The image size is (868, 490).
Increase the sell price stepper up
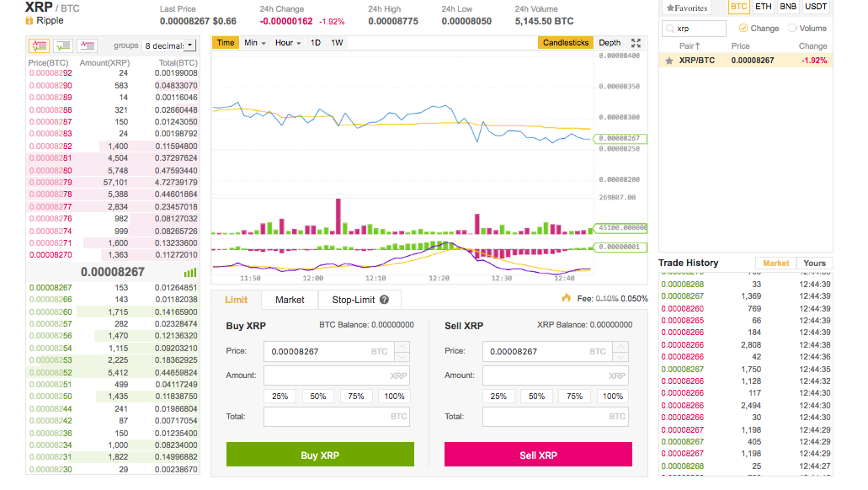620,347
